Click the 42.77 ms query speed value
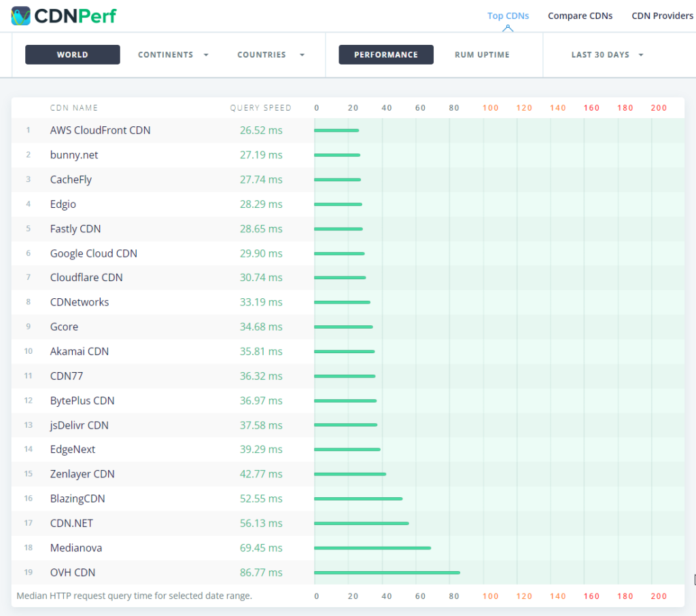The image size is (696, 616). tap(261, 474)
